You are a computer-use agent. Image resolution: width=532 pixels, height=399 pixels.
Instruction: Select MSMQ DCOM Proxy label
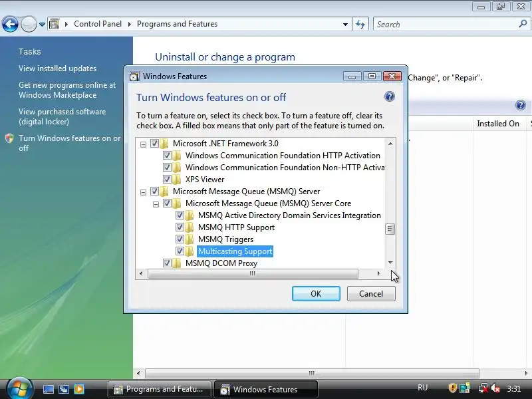click(221, 263)
